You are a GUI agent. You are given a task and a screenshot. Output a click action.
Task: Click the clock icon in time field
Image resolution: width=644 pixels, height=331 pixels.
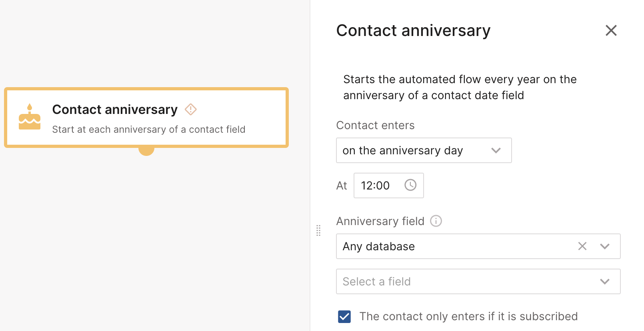point(410,185)
